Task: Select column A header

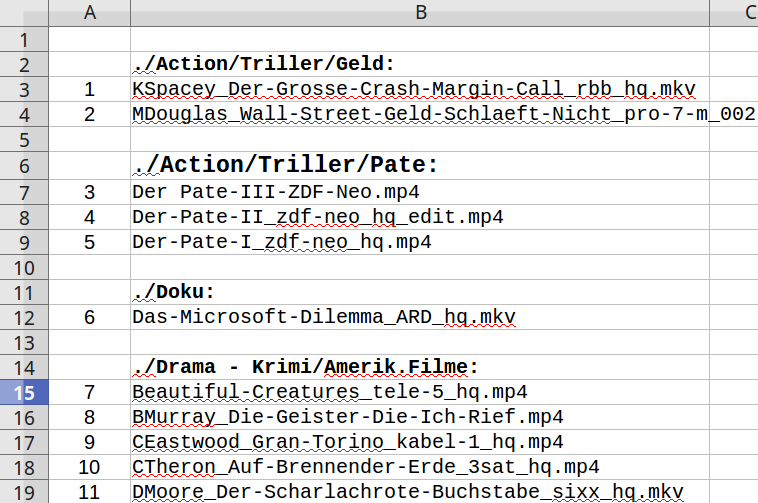Action: (x=90, y=13)
